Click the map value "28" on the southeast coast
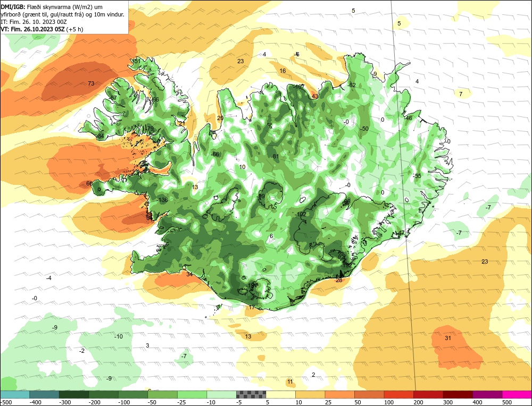 (x=339, y=280)
